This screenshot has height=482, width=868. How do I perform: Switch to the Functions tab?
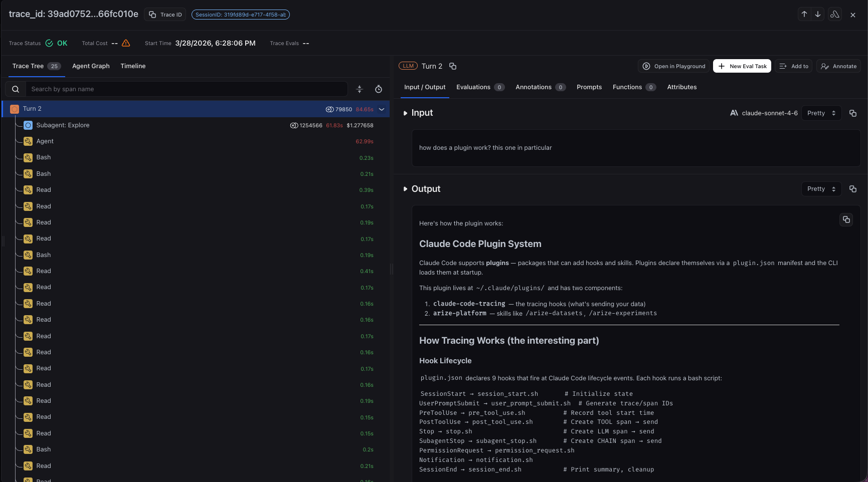tap(634, 87)
